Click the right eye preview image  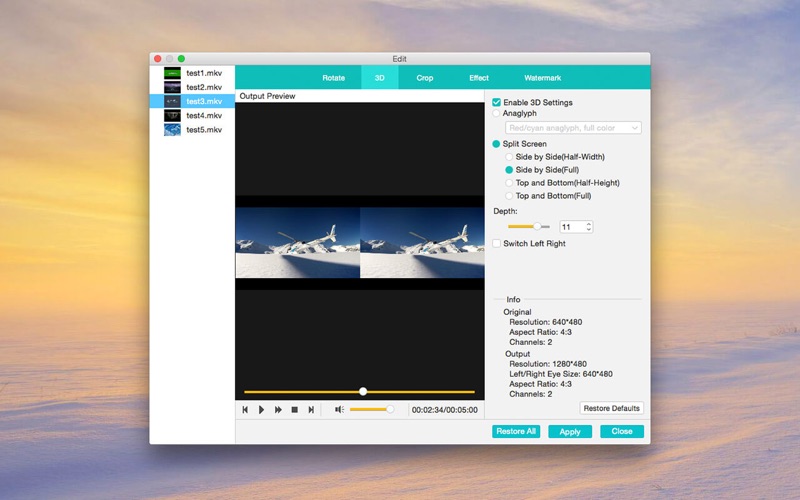coord(422,242)
